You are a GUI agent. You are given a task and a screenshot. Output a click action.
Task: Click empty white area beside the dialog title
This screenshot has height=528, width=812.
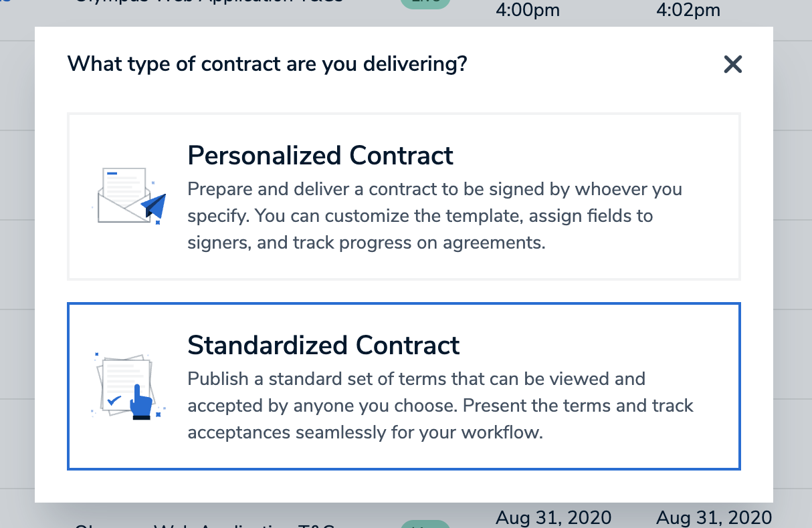[595, 64]
